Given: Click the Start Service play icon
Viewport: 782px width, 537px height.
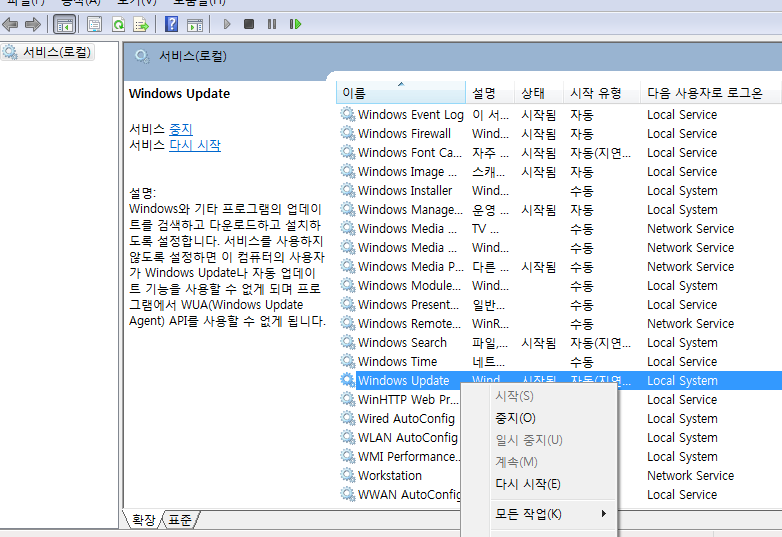Looking at the screenshot, I should [227, 24].
